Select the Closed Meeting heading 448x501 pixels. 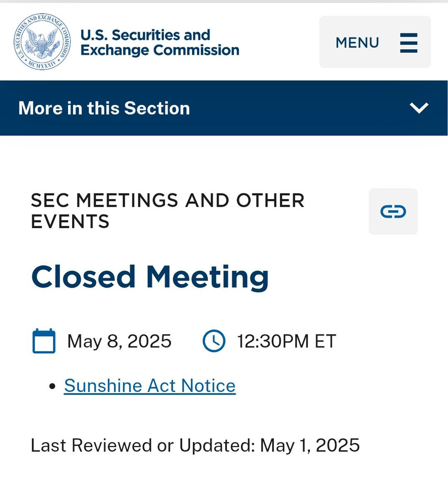tap(150, 277)
